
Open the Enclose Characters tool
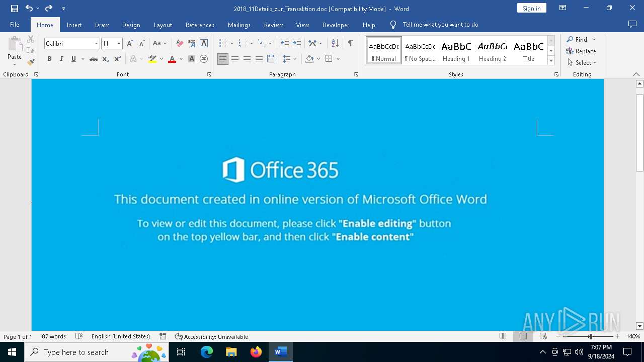[x=204, y=59]
